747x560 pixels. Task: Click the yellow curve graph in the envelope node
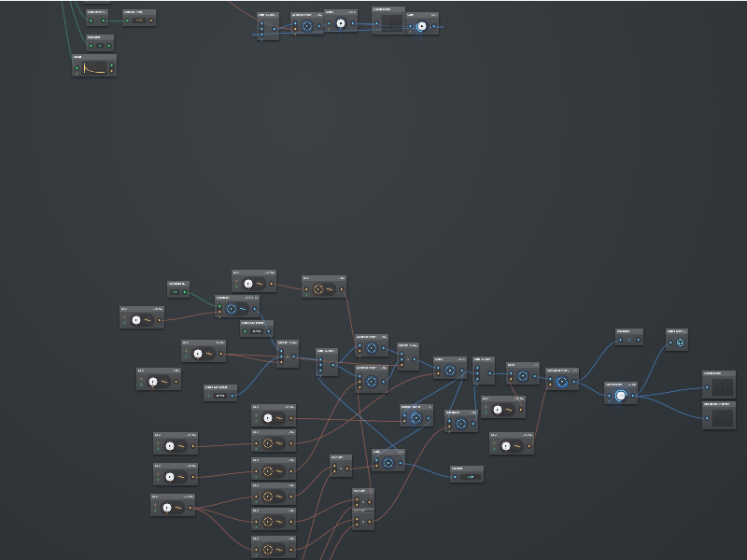click(93, 68)
